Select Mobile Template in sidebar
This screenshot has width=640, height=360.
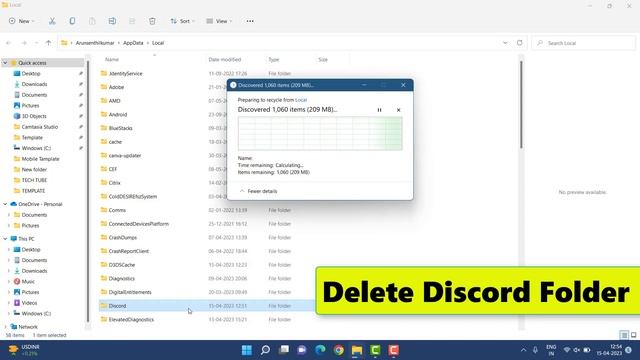[x=40, y=159]
